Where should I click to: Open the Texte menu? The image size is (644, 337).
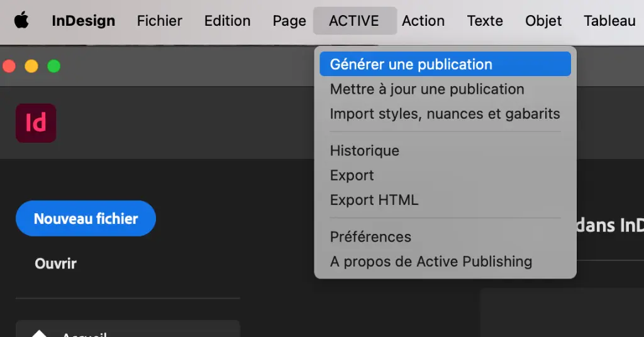pyautogui.click(x=485, y=21)
